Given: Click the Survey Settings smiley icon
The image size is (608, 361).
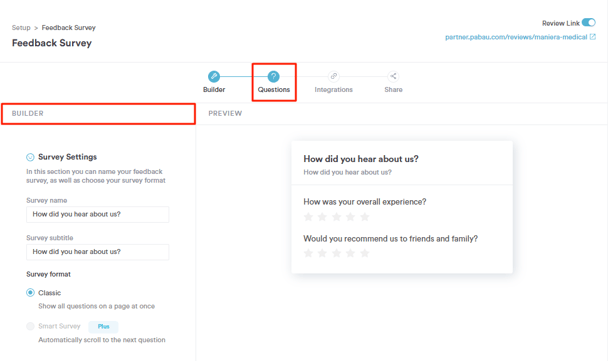Looking at the screenshot, I should pos(30,157).
